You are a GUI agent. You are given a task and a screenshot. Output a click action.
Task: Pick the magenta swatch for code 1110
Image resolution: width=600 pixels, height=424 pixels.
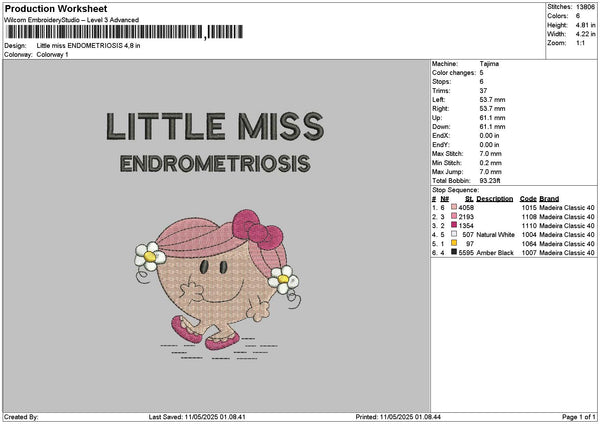[x=454, y=225]
